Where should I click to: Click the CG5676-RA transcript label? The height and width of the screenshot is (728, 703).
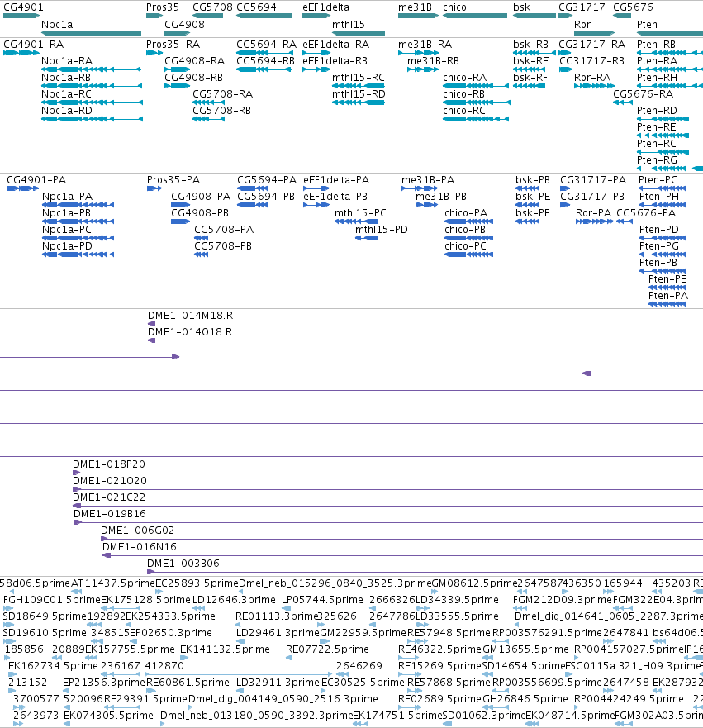click(x=644, y=94)
